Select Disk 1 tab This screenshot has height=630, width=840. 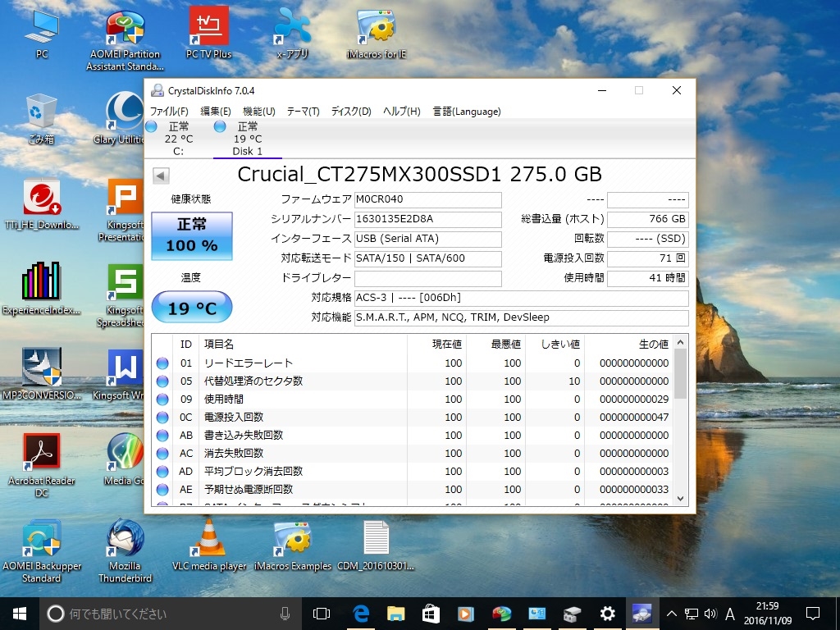tap(247, 139)
